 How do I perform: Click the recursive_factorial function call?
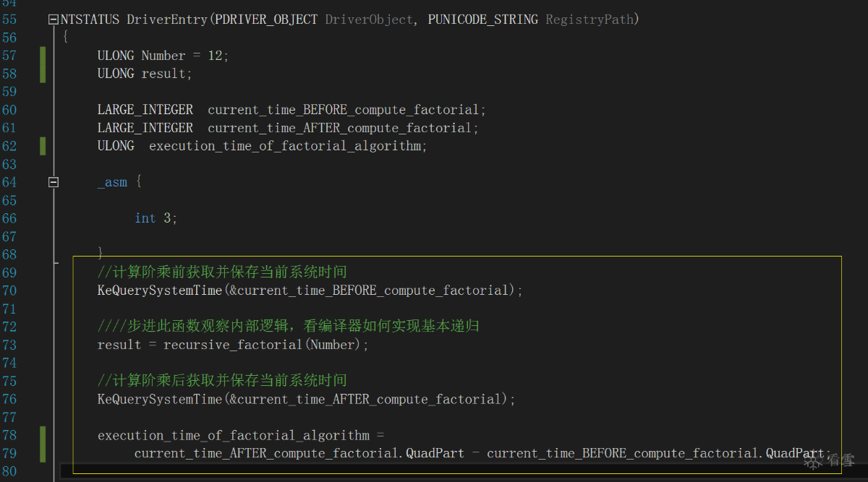[233, 345]
